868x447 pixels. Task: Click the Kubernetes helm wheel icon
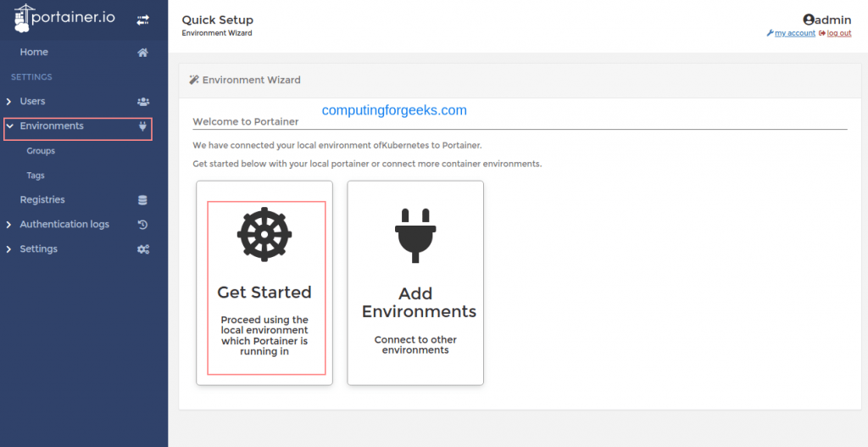coord(264,234)
